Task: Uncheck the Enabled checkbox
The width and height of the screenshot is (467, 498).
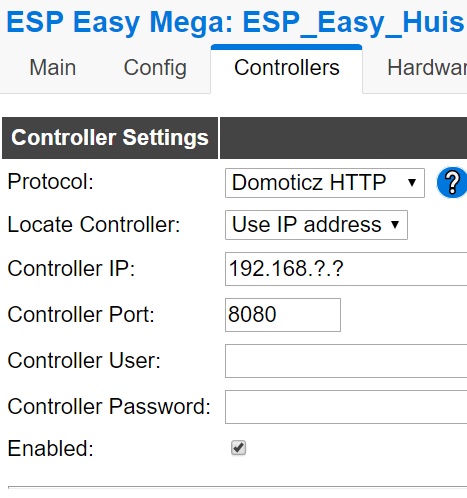Action: click(238, 448)
